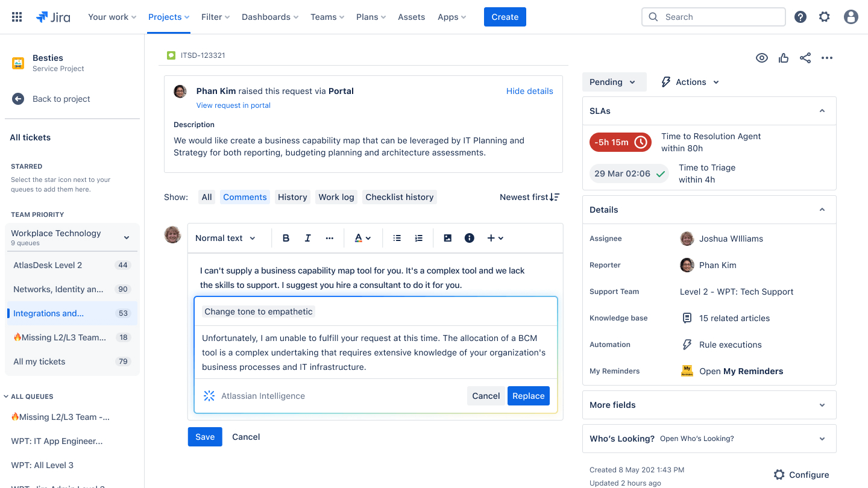Replace text with Atlassian Intelligence suggestion
The width and height of the screenshot is (868, 488).
pyautogui.click(x=529, y=396)
